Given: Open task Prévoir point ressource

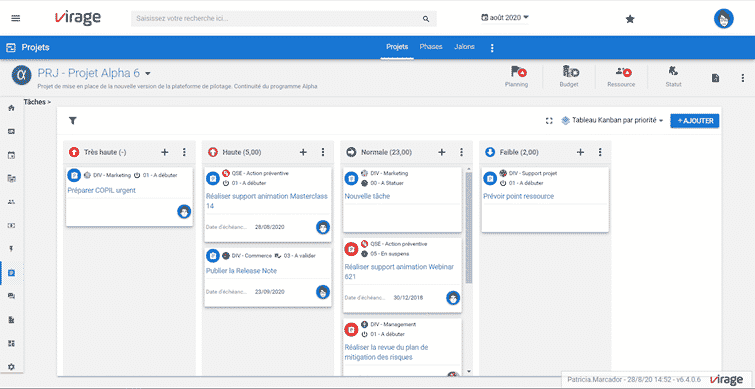Looking at the screenshot, I should click(519, 196).
